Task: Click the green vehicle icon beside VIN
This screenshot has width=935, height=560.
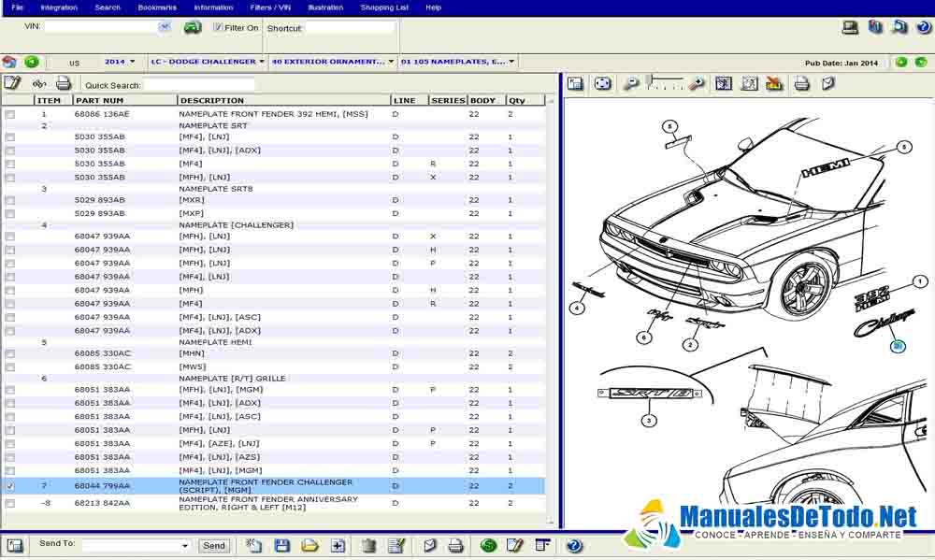Action: pyautogui.click(x=193, y=27)
